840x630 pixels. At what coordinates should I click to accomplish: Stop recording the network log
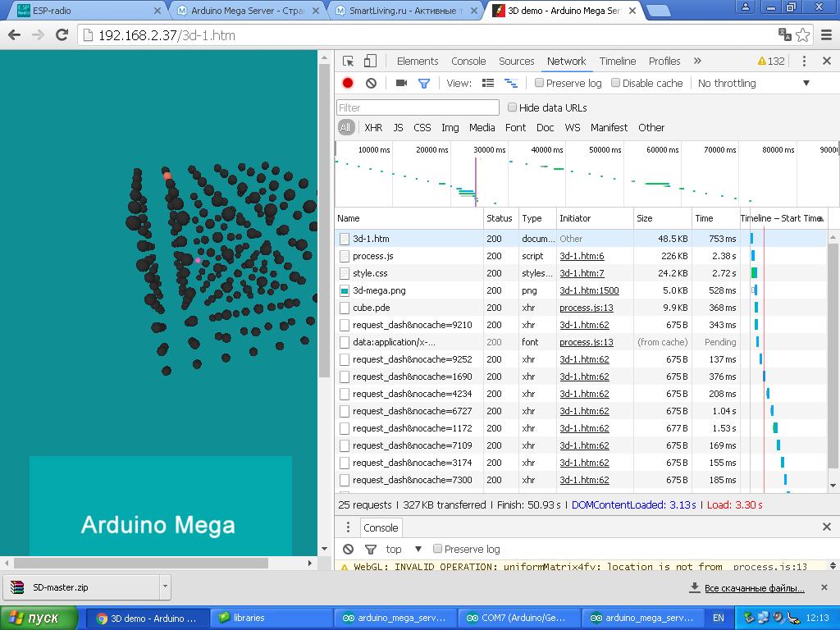[348, 83]
